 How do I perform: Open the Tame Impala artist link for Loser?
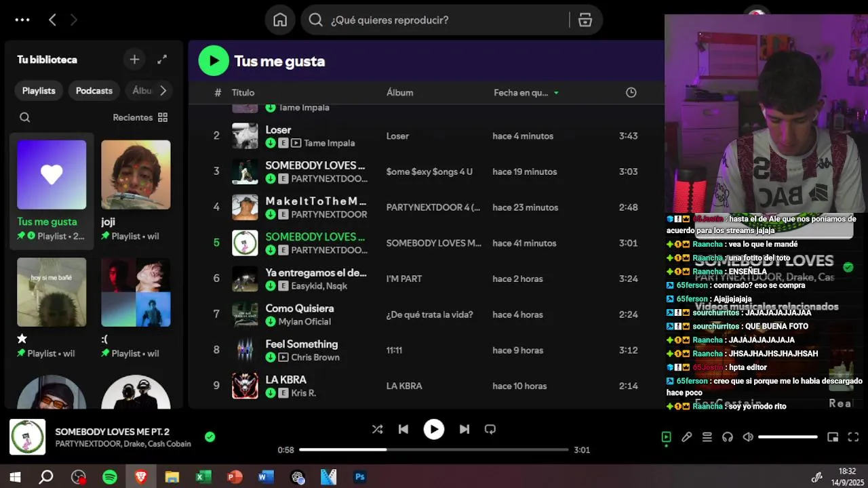click(x=330, y=143)
